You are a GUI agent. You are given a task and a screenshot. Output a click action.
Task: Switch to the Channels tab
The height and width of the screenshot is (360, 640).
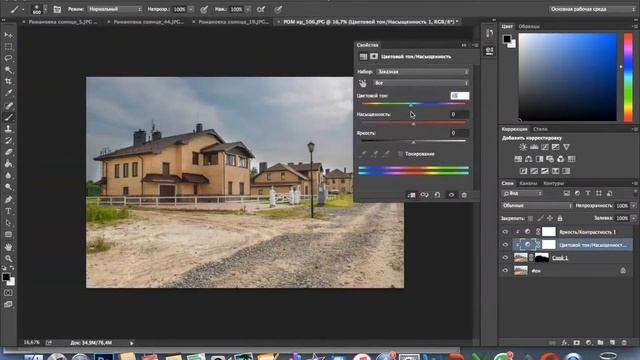[529, 183]
